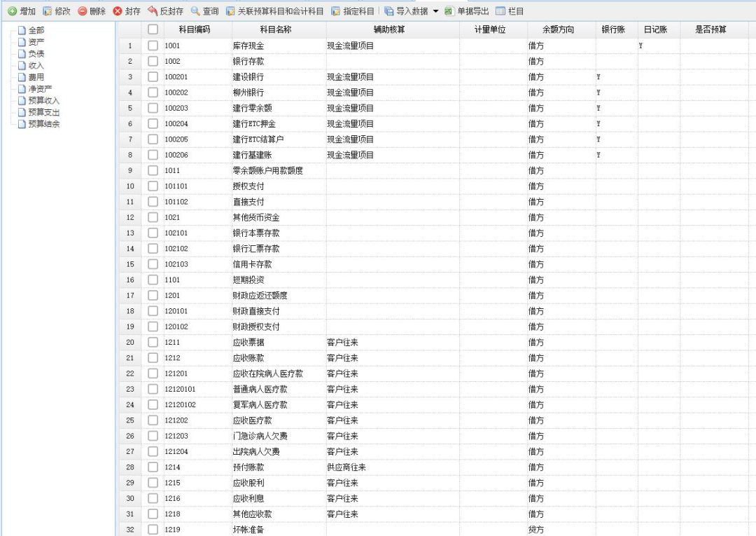Image resolution: width=756 pixels, height=536 pixels.
Task: Select the 净资产 tree node
Action: (40, 89)
